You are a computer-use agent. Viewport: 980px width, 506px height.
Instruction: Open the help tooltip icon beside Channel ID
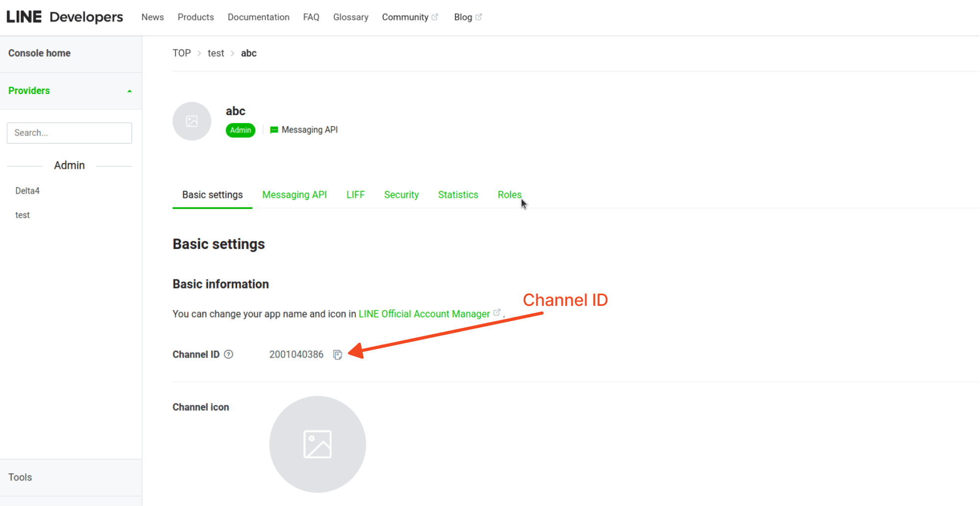point(228,354)
